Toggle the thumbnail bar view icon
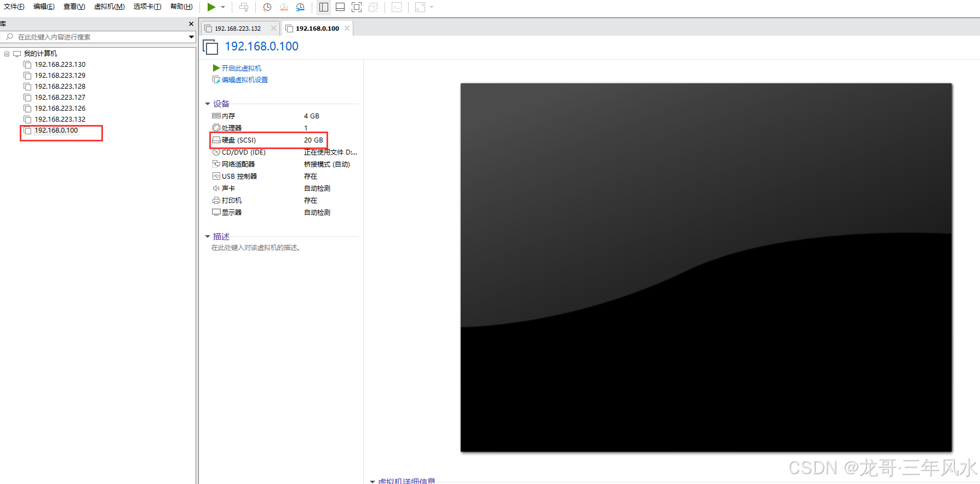980x484 pixels. pos(340,7)
